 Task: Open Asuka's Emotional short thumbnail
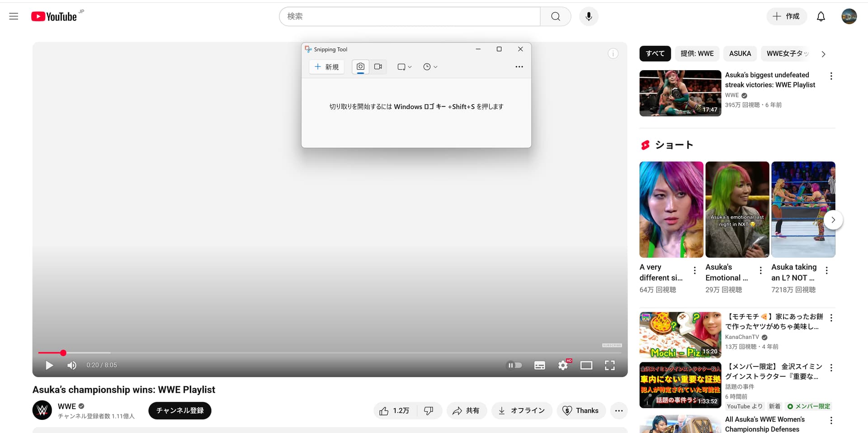(x=737, y=209)
